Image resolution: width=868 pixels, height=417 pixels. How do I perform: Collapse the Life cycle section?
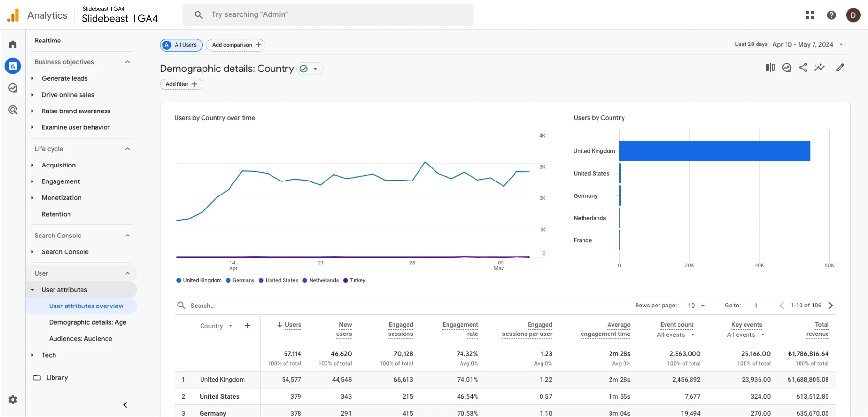pyautogui.click(x=128, y=149)
